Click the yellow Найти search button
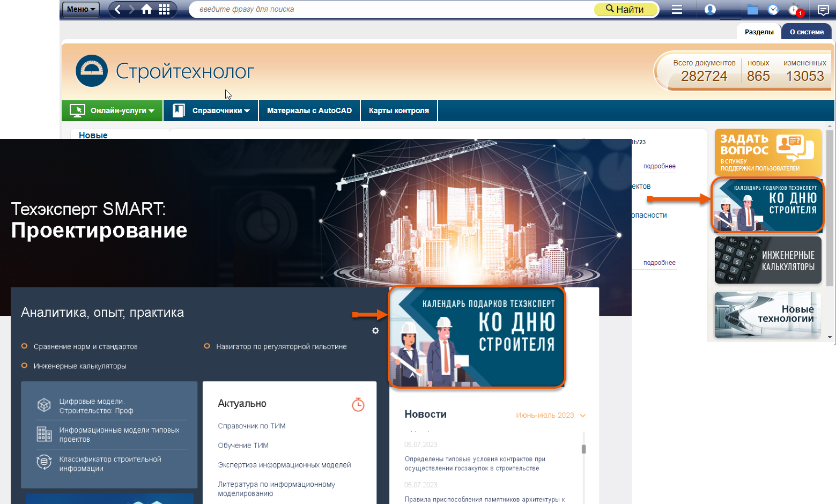836x504 pixels. tap(625, 9)
